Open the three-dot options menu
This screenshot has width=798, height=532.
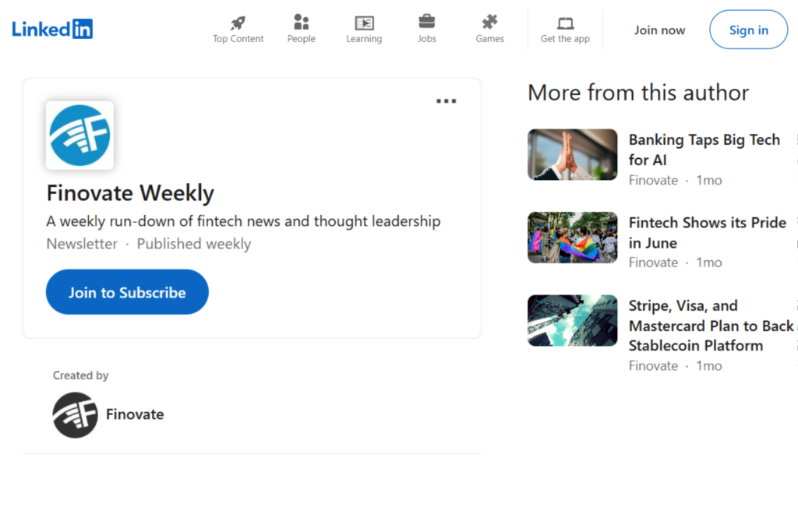click(446, 101)
